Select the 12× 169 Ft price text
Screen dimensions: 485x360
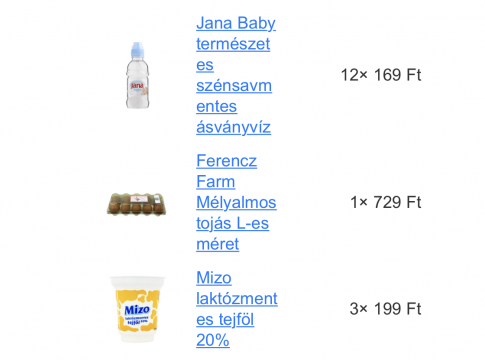[x=381, y=75]
